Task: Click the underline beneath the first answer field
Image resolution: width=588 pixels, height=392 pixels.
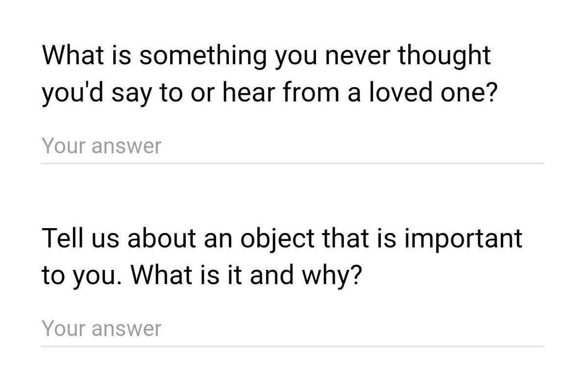Action: [292, 163]
